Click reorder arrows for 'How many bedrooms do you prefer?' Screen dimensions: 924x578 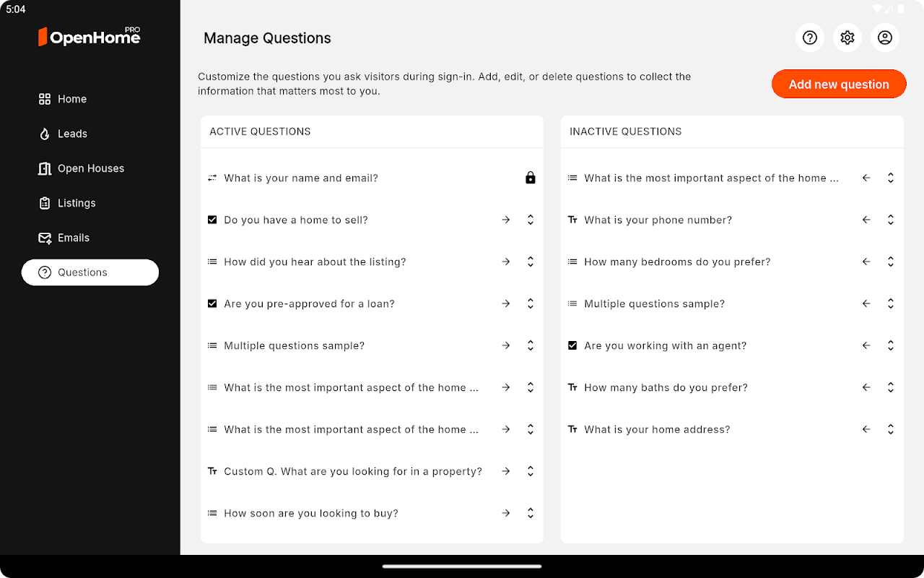pos(891,262)
